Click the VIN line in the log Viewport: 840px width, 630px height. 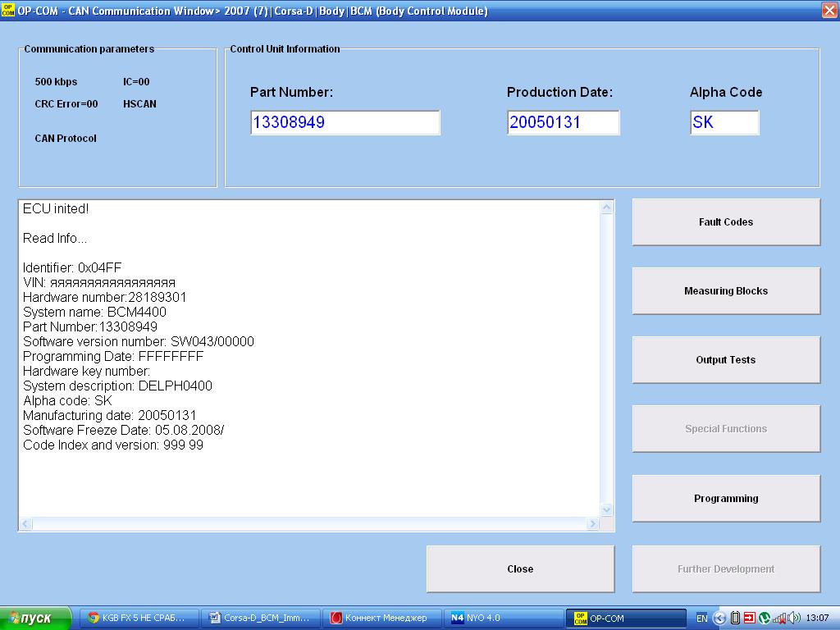pos(99,283)
